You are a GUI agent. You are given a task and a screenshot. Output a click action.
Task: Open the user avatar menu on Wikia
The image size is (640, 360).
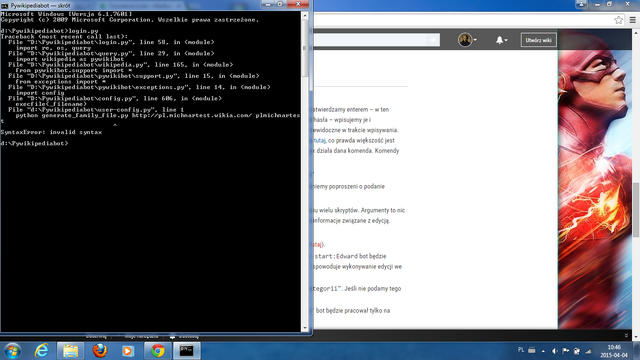(x=467, y=40)
